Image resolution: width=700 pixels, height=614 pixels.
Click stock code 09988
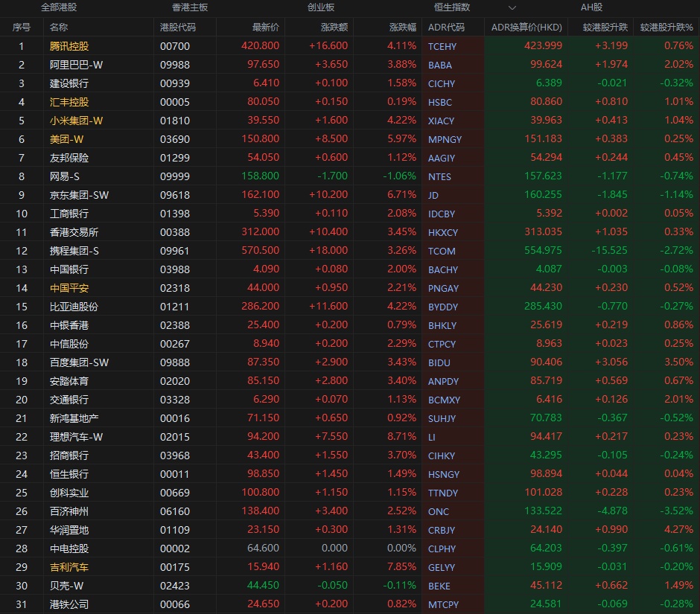[x=175, y=65]
